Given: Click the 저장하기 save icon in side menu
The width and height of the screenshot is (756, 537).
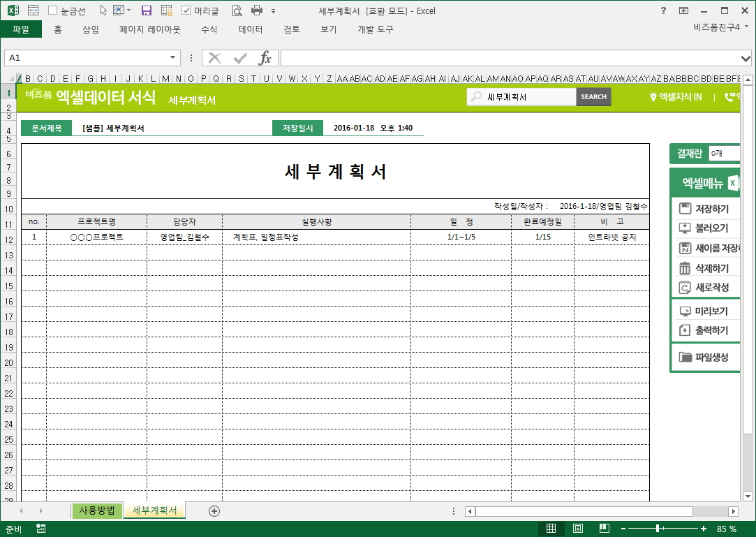Looking at the screenshot, I should tap(685, 209).
